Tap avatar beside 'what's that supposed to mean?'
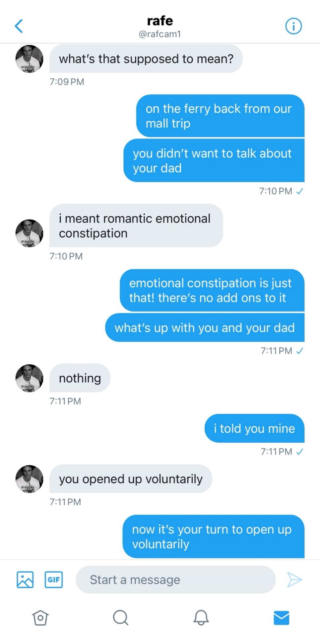The height and width of the screenshot is (644, 320). pos(29,59)
